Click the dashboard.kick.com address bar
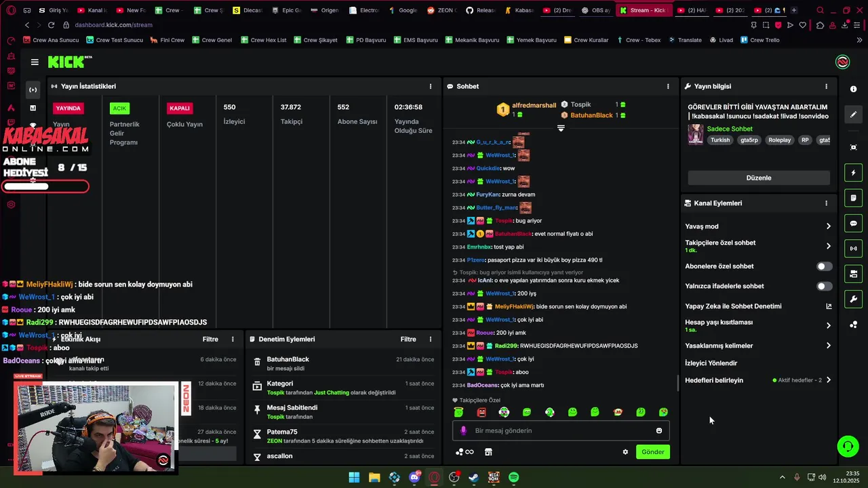Screen dimensions: 868x488 pyautogui.click(x=113, y=25)
